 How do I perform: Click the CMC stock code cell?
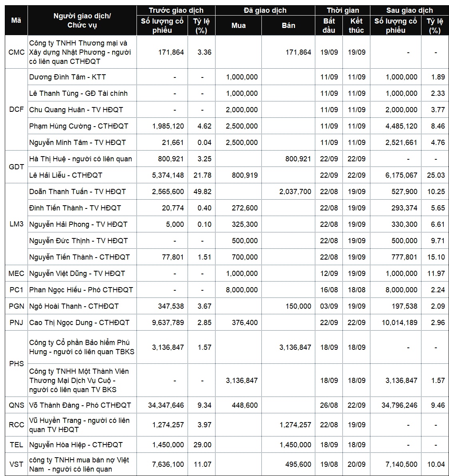pos(16,52)
